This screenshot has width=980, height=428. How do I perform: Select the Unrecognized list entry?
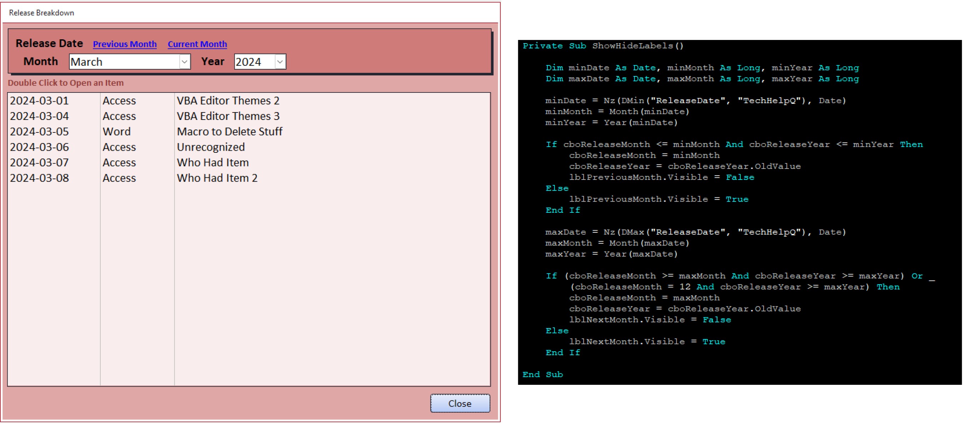[211, 147]
